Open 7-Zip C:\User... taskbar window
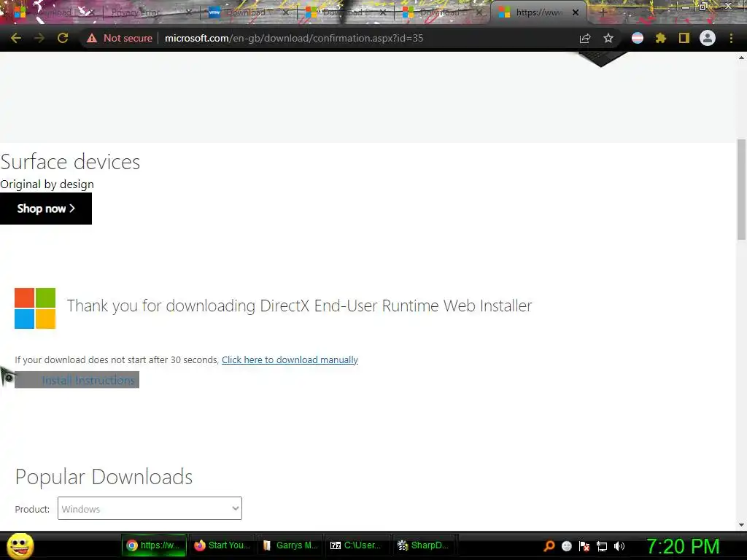Image resolution: width=747 pixels, height=560 pixels. click(x=357, y=545)
